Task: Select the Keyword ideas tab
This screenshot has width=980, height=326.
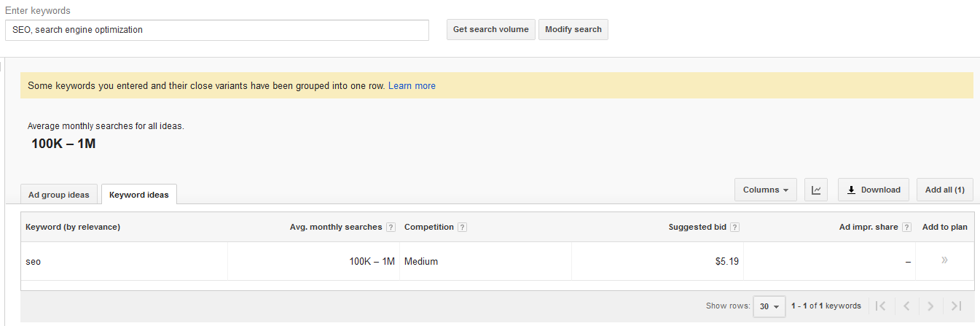Action: pos(138,195)
